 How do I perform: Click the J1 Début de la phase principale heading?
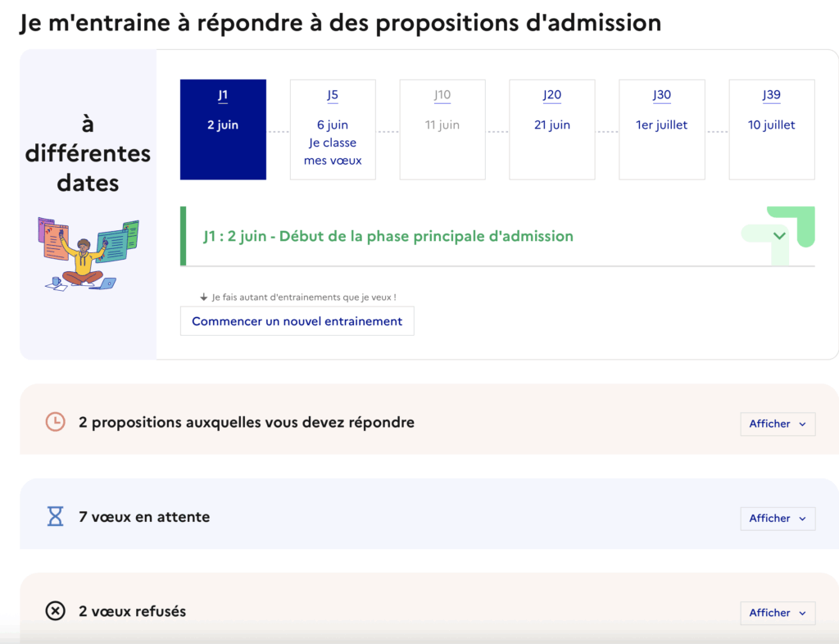[388, 236]
